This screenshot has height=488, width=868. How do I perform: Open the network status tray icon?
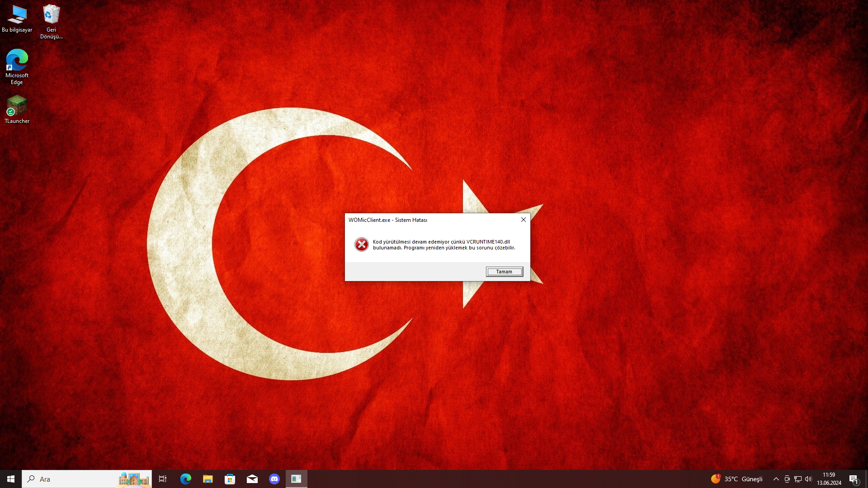pos(798,479)
